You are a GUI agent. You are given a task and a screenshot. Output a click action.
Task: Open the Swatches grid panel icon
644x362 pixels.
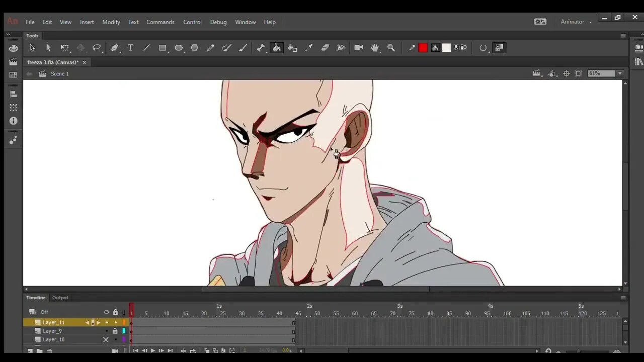click(13, 75)
